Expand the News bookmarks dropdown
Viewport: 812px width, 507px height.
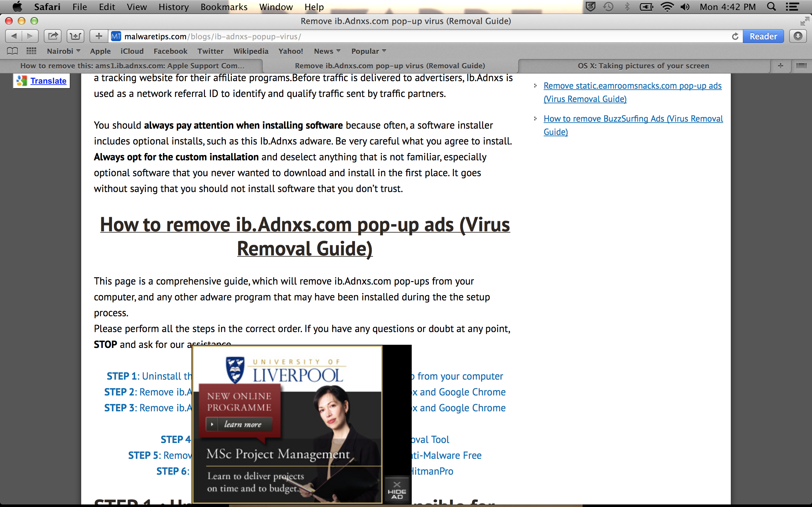(327, 51)
